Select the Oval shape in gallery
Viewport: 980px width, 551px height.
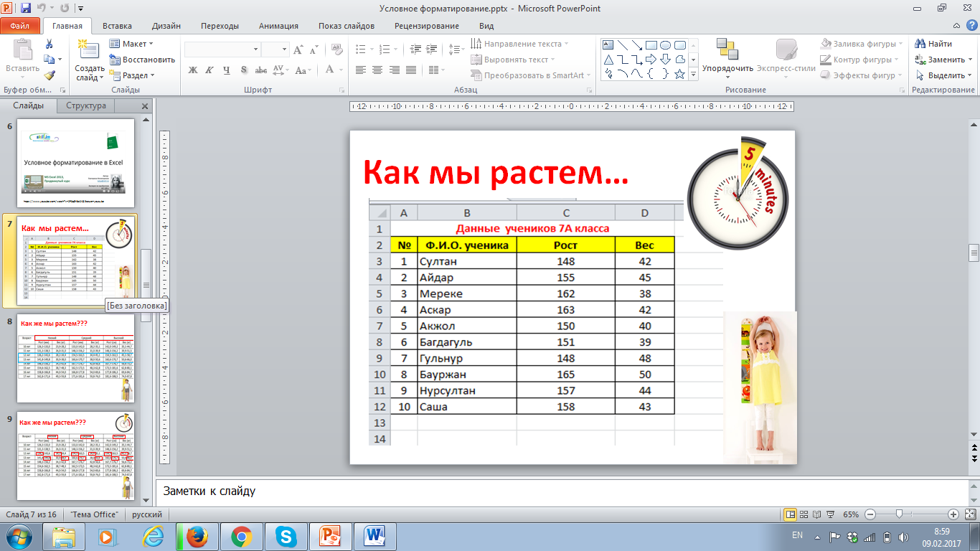pyautogui.click(x=665, y=44)
